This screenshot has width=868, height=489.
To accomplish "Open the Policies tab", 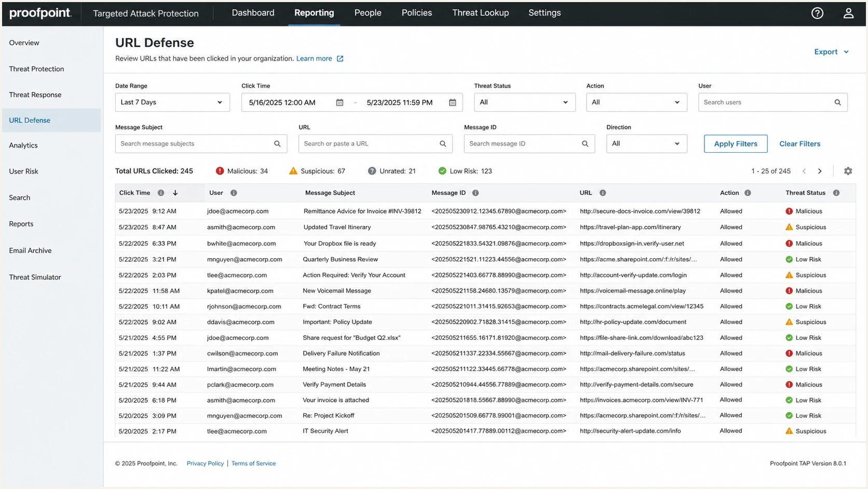I will [x=416, y=13].
